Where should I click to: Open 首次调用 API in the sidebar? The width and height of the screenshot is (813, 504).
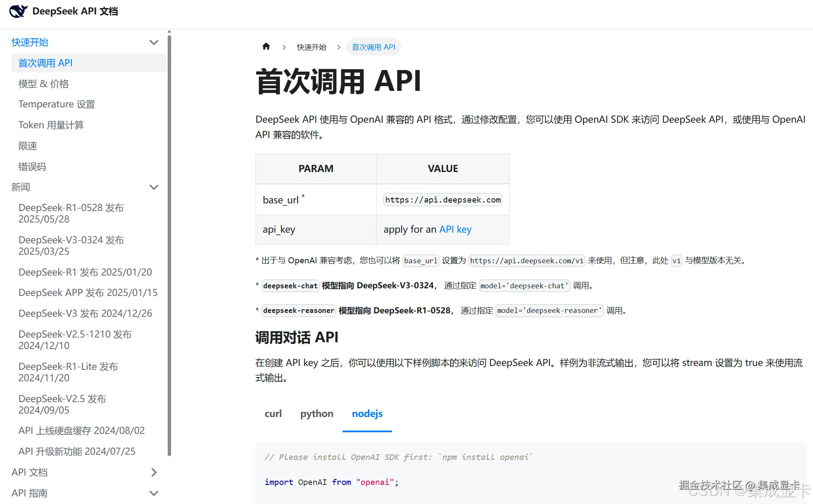point(88,63)
